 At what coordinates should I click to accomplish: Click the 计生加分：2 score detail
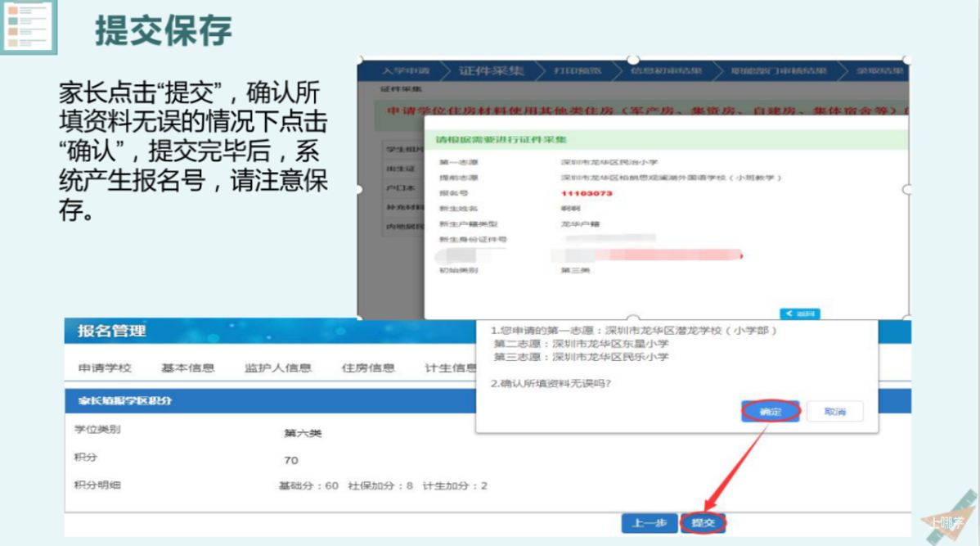[x=454, y=485]
